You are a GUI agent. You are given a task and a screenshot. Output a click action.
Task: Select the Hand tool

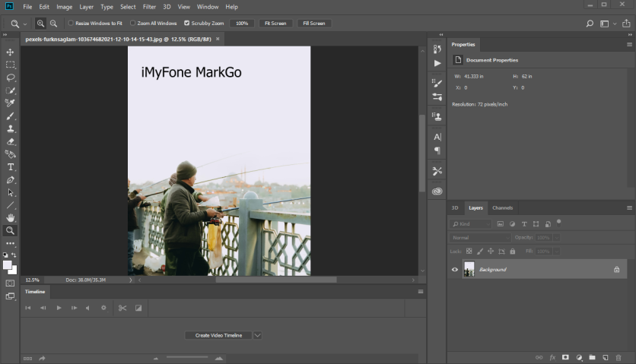[10, 217]
